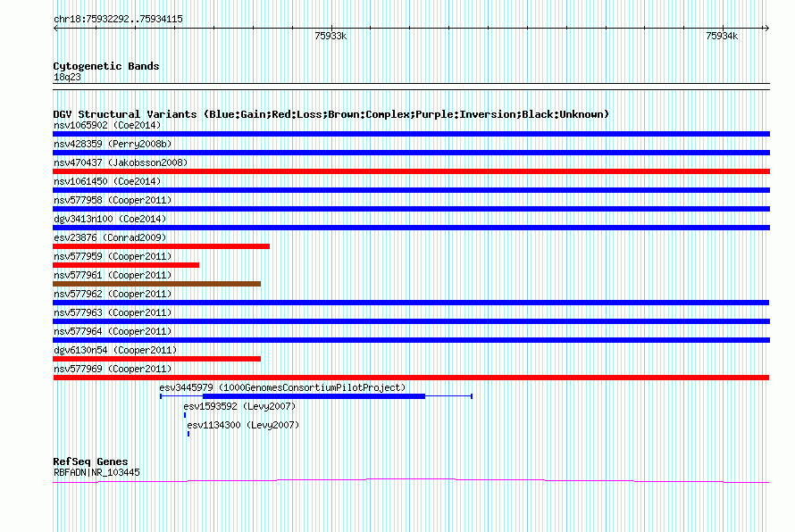The height and width of the screenshot is (532, 795).
Task: Click the esv3445979 1000GenomesConsortiumPilotProject label
Action: [x=282, y=387]
